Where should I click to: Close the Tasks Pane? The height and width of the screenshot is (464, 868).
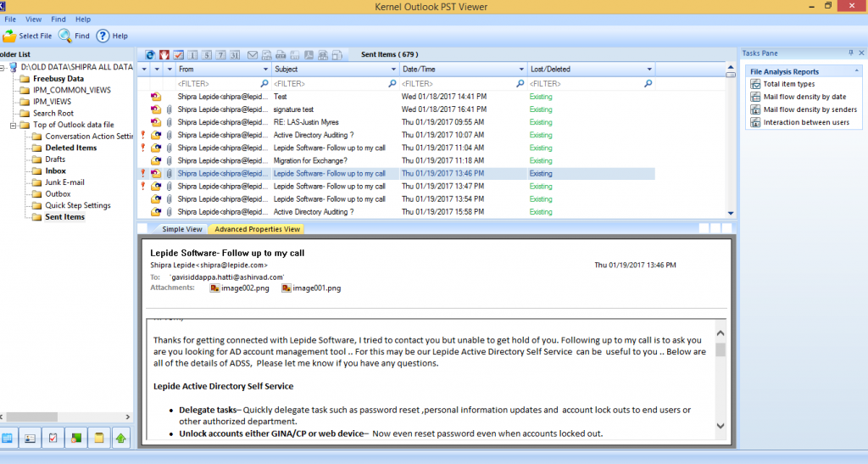[x=861, y=53]
